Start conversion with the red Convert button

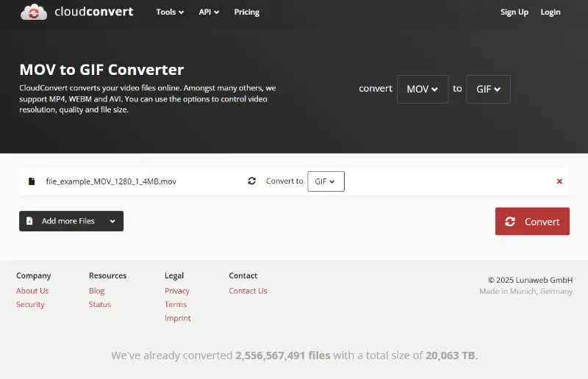point(532,221)
